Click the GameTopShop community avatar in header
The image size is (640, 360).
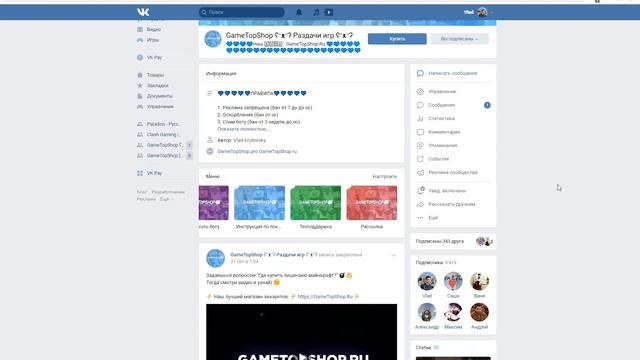[x=213, y=39]
